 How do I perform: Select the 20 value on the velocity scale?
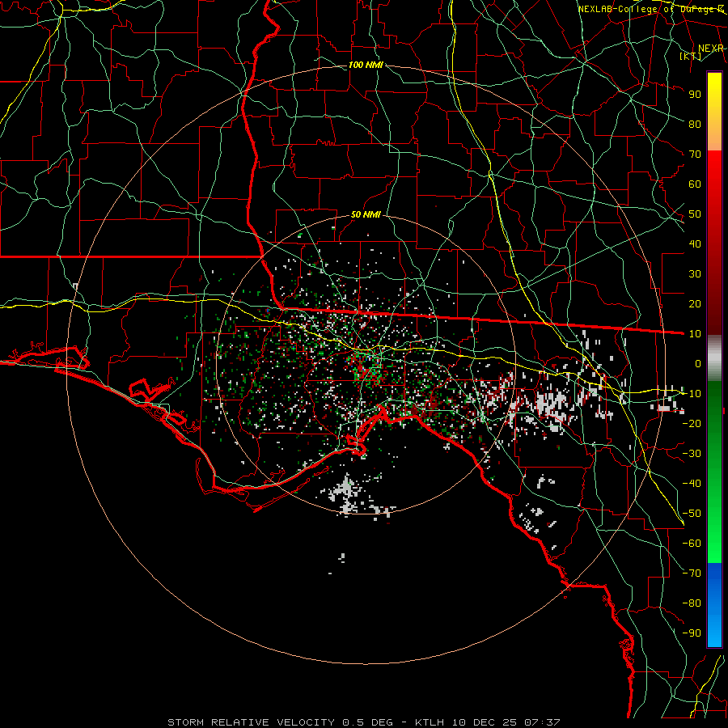695,303
